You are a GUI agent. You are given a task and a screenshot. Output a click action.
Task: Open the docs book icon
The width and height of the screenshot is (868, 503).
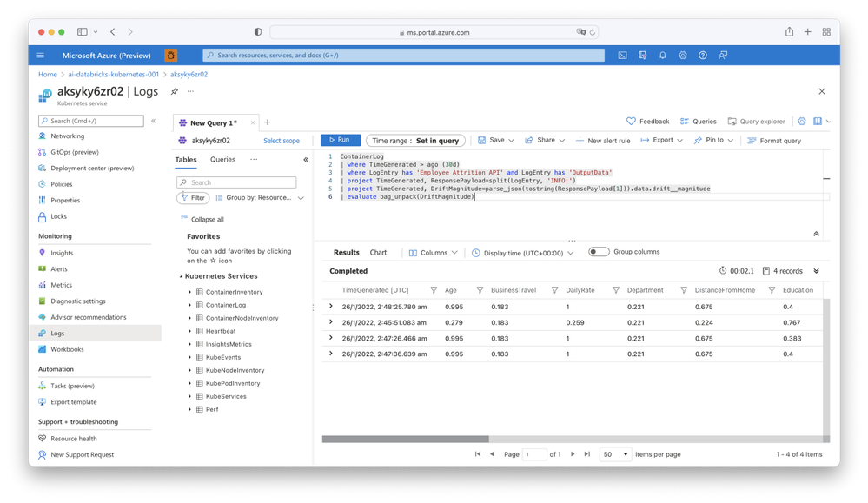pyautogui.click(x=818, y=121)
